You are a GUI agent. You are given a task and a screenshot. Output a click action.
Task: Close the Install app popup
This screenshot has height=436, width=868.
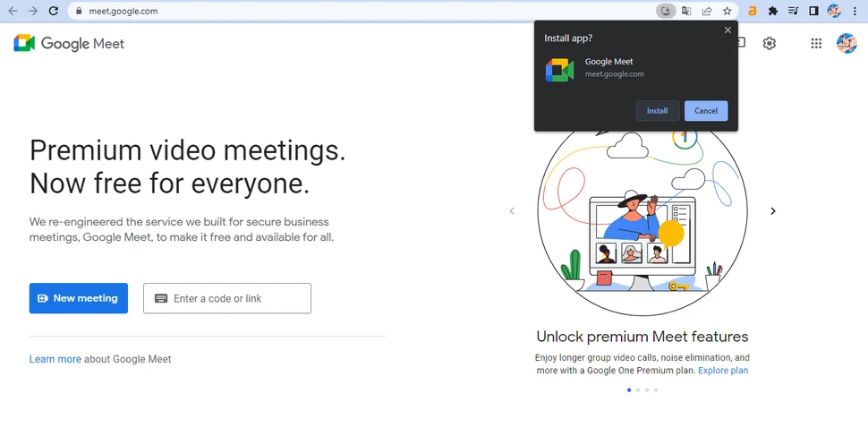click(728, 30)
